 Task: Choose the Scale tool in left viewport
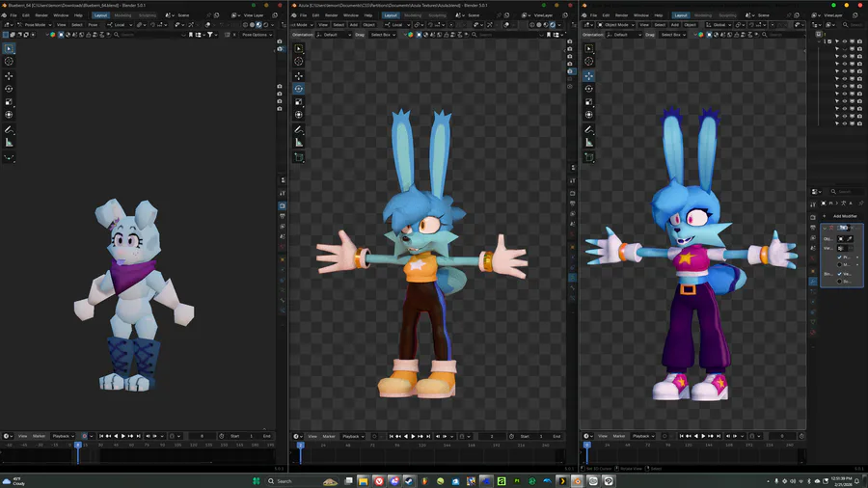[10, 102]
